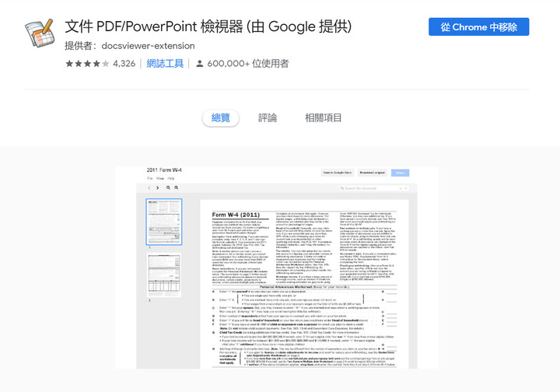Select the 總覽 tab
The width and height of the screenshot is (560, 392).
pos(220,117)
